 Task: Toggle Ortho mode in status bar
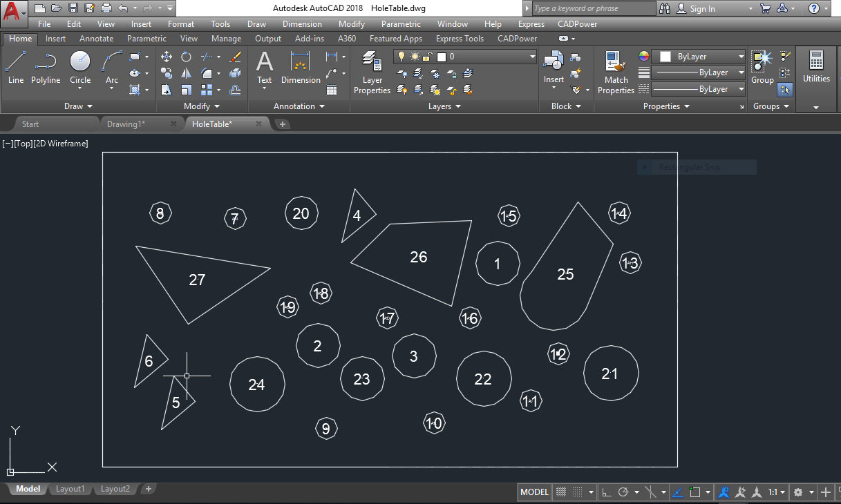(x=606, y=492)
